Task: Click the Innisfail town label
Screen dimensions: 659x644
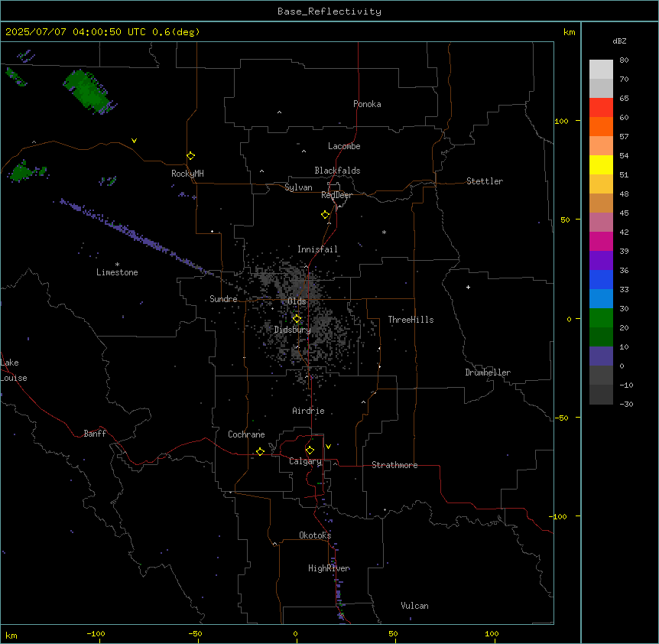Action: 317,249
